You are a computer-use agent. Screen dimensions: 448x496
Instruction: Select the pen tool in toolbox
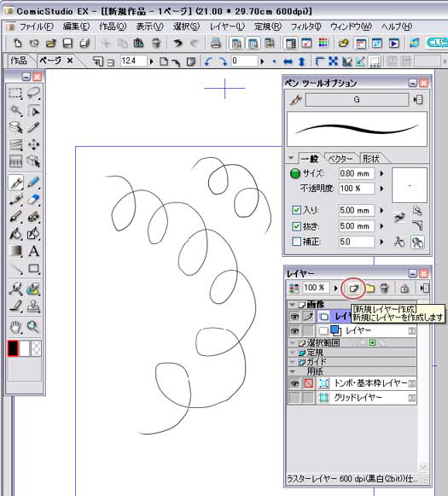click(x=15, y=183)
